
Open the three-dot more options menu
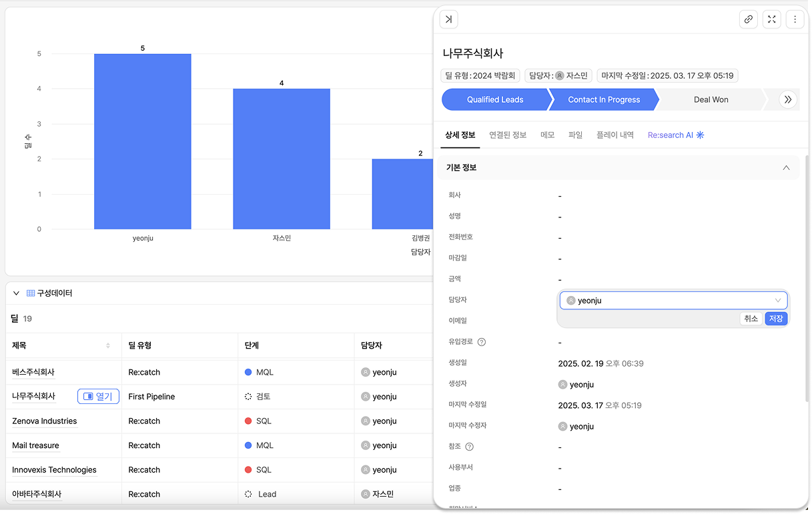(795, 19)
